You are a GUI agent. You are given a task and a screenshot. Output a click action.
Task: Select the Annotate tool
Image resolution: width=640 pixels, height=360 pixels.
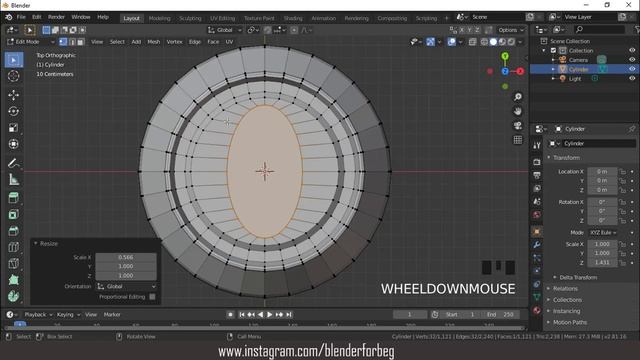point(13,163)
